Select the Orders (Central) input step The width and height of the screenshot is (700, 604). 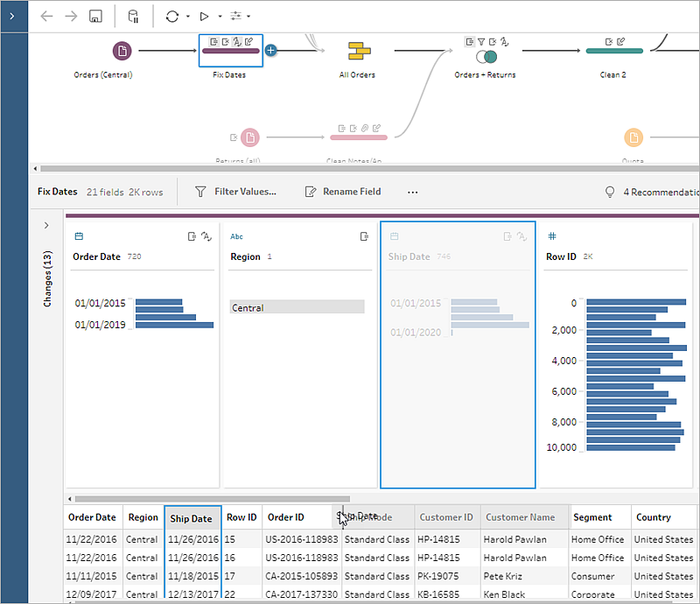[122, 51]
